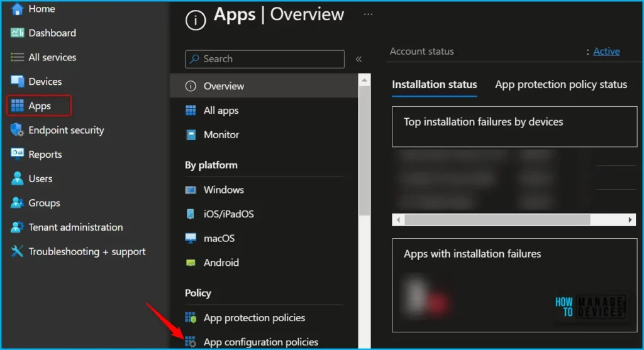The width and height of the screenshot is (644, 350).
Task: Click the Monitor icon in Apps menu
Action: pyautogui.click(x=191, y=134)
